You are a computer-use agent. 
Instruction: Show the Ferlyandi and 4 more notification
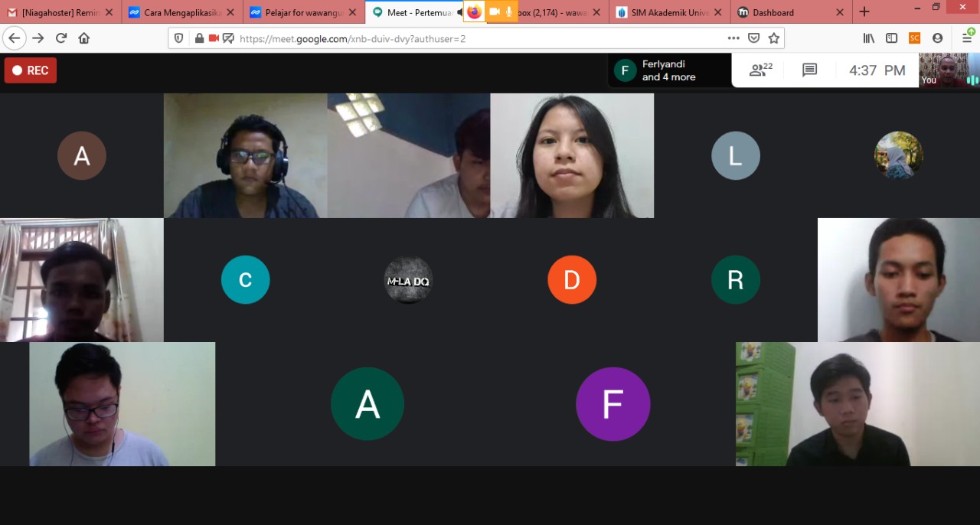669,70
